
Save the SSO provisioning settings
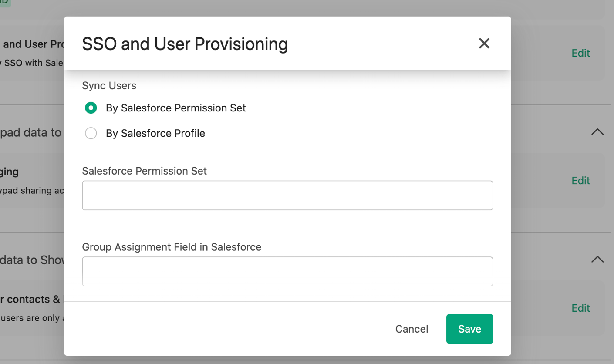[x=469, y=329]
